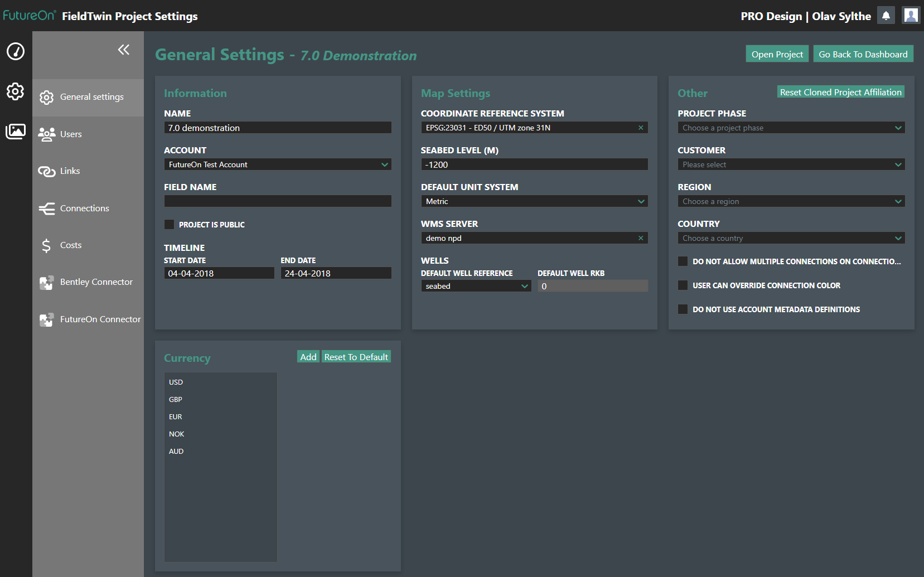This screenshot has height=577, width=924.
Task: Open the Project Phase dropdown
Action: [x=791, y=128]
